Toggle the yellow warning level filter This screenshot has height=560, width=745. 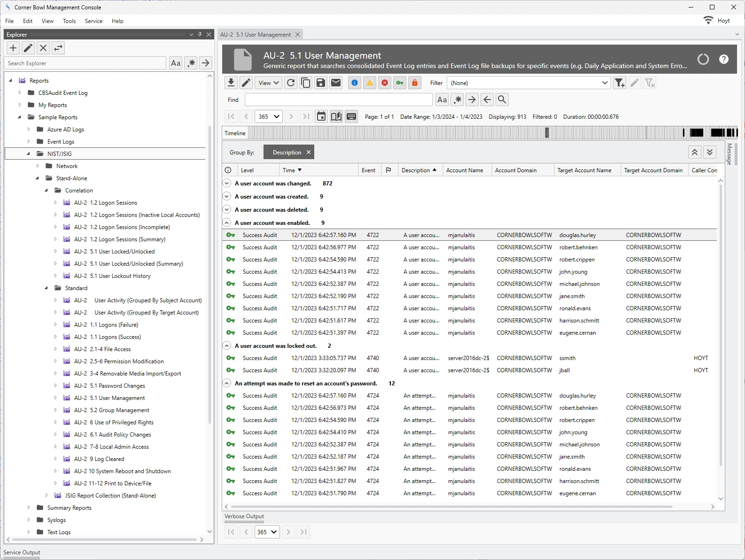370,83
